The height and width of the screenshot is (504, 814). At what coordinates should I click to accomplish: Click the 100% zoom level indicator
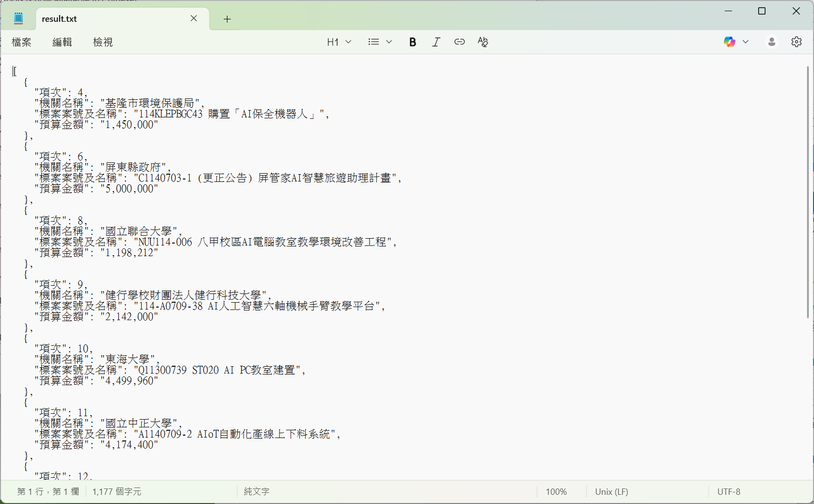pyautogui.click(x=556, y=492)
